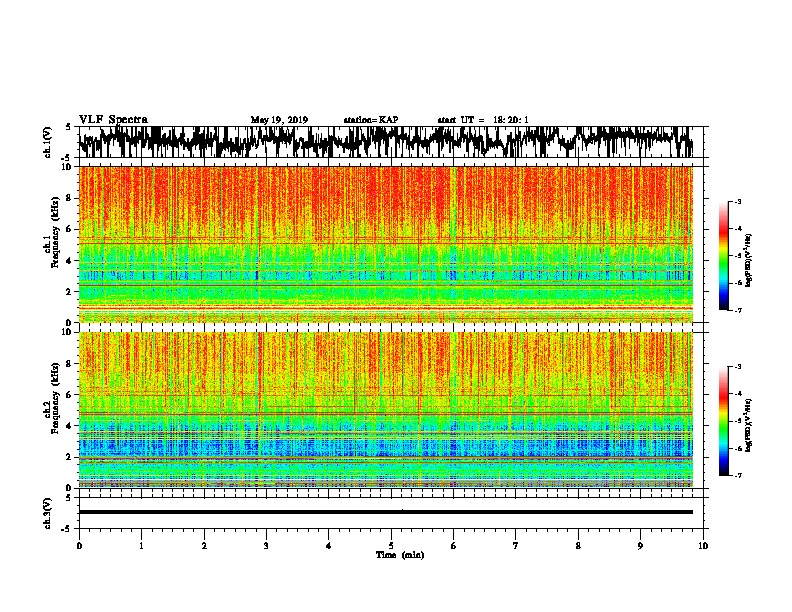Click the "4" tick on ch.2 frequency axis
The image size is (792, 612).
tap(69, 426)
